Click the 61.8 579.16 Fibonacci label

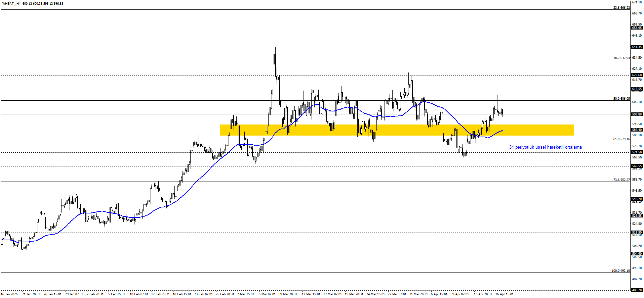[x=621, y=139]
